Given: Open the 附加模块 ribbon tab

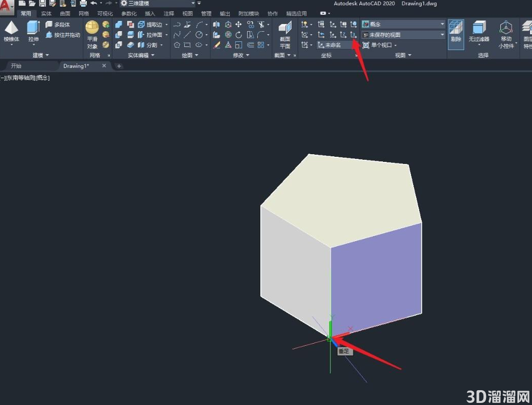Looking at the screenshot, I should [x=248, y=14].
